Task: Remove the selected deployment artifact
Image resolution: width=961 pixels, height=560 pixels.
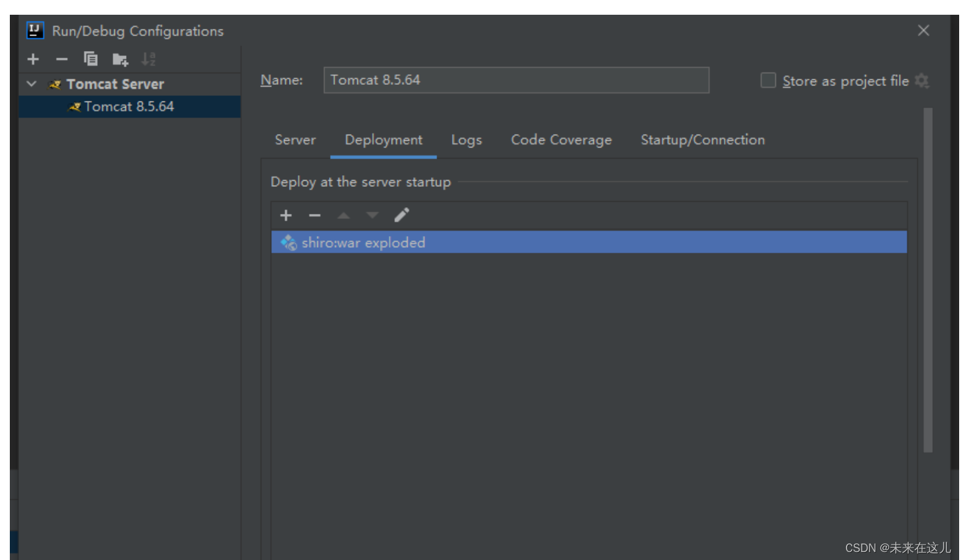Action: tap(315, 215)
